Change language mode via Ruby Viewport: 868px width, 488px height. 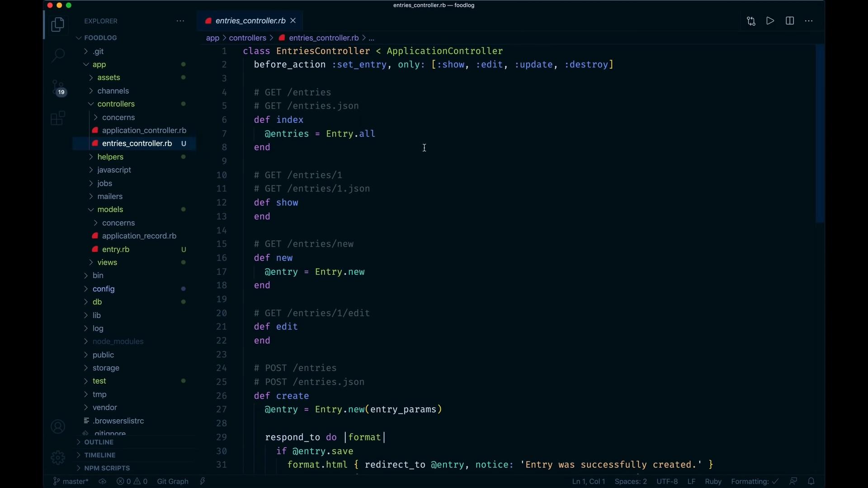(714, 482)
